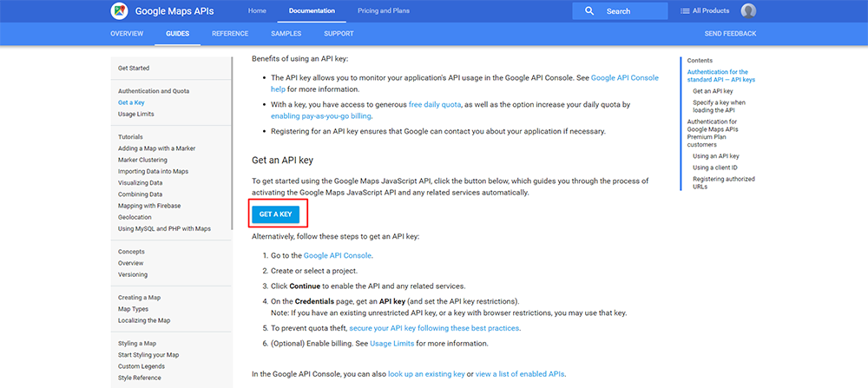Jump to Authentication for the standard API section

point(720,76)
